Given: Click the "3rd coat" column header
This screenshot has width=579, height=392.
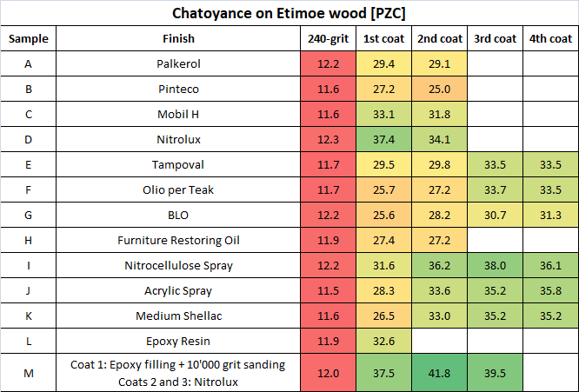Looking at the screenshot, I should (496, 38).
